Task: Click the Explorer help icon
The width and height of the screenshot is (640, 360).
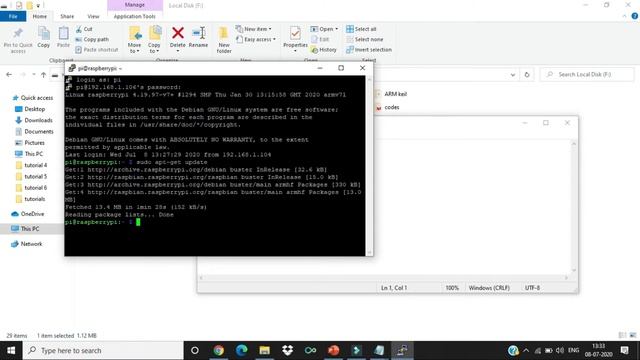Action: coord(635,16)
